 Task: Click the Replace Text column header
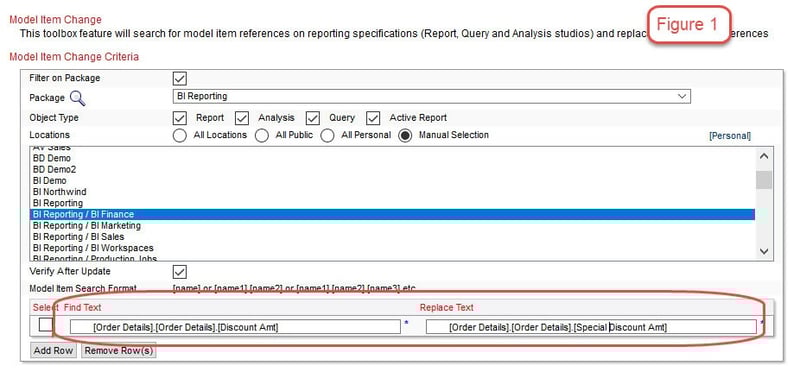[446, 307]
